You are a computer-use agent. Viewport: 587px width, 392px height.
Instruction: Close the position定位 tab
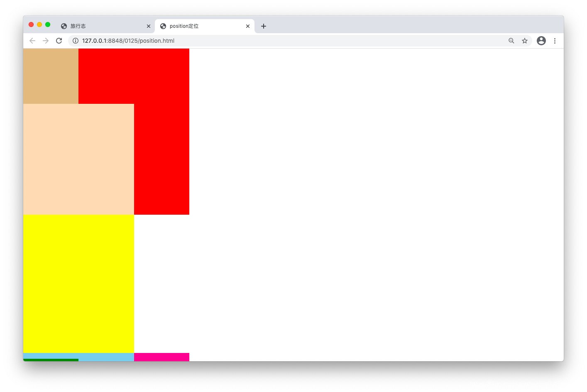248,26
